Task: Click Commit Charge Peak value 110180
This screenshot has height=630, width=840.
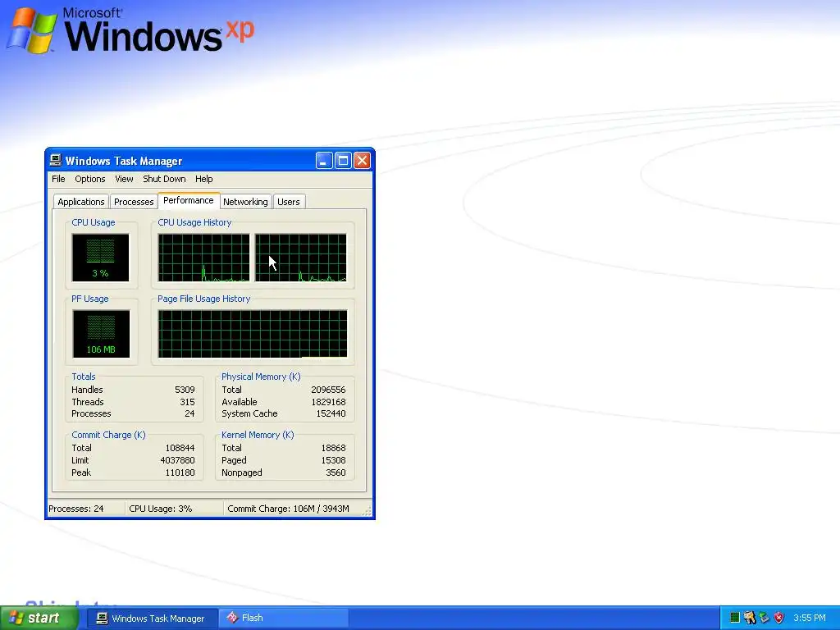Action: pos(180,472)
